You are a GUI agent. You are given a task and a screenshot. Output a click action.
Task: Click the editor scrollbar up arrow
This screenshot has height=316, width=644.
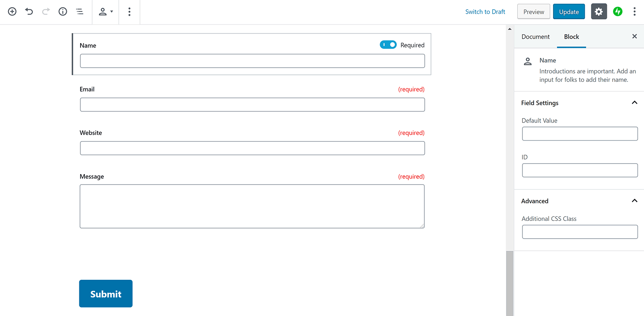tap(510, 29)
